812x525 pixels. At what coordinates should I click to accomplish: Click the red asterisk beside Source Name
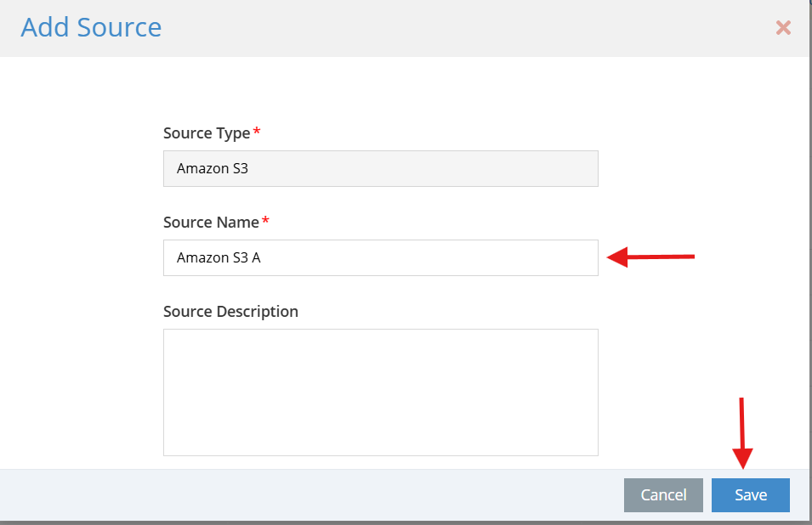pyautogui.click(x=265, y=220)
